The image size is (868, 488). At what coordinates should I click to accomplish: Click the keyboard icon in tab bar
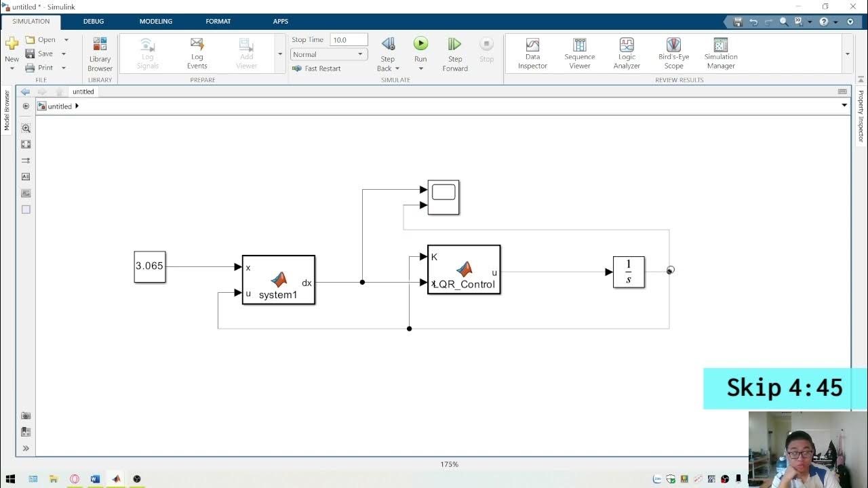point(842,91)
